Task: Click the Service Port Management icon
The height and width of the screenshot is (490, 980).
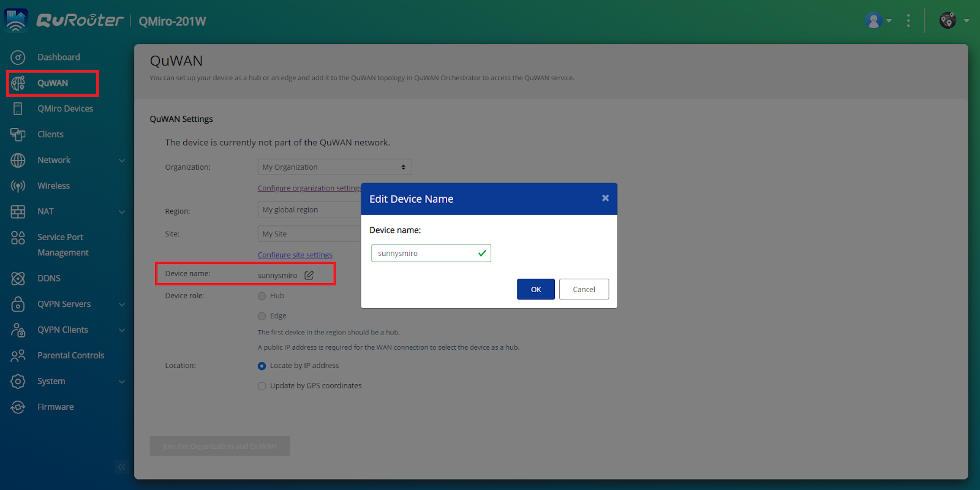Action: 18,238
